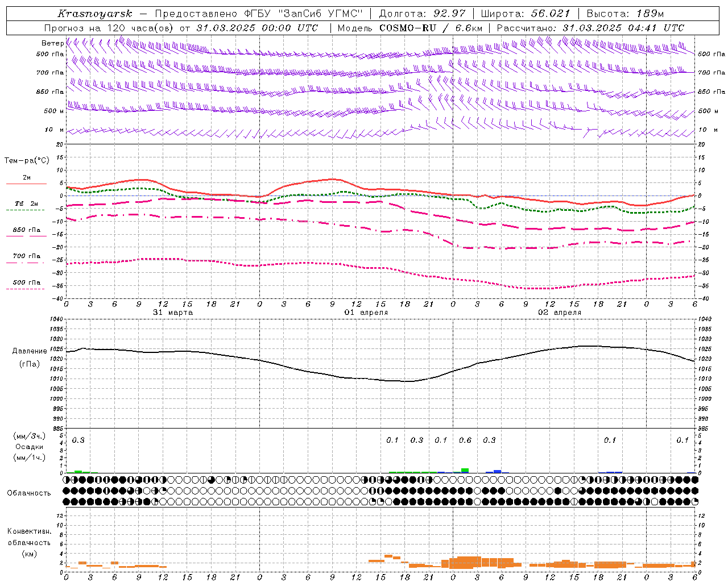Screen dimensions: 728x582
Task: Click the "Давление" pressure label
Action: (30, 351)
